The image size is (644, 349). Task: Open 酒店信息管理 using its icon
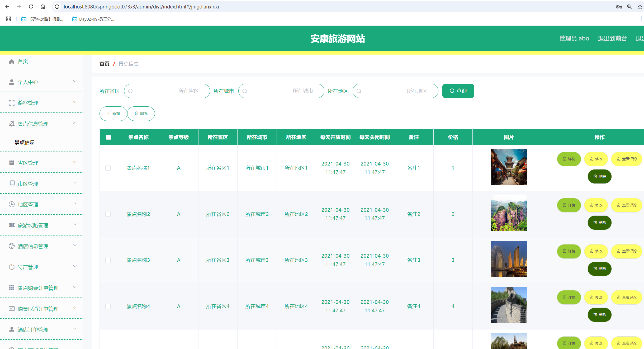12,246
